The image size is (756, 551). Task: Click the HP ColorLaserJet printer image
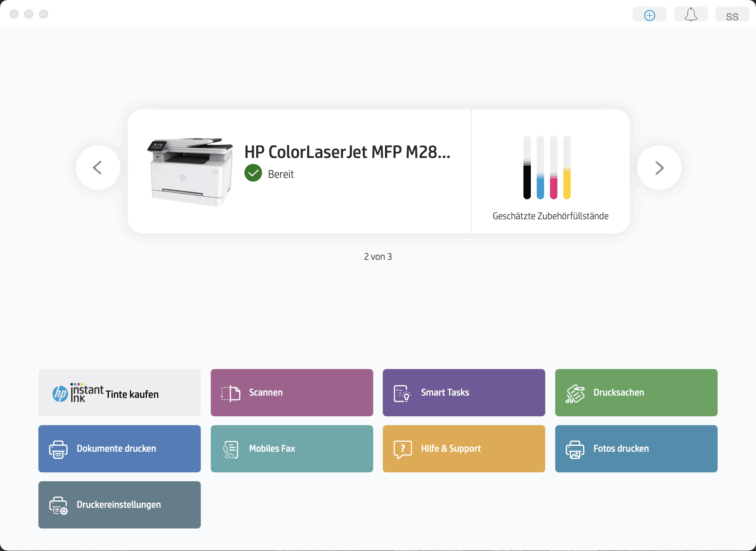point(190,172)
